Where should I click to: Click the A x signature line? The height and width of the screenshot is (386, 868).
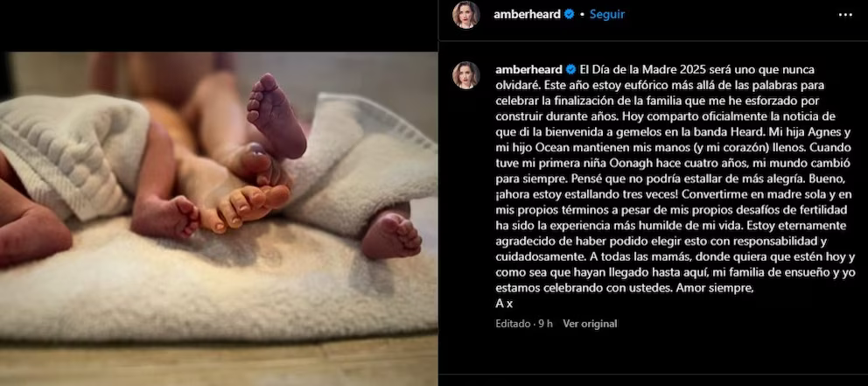point(504,304)
